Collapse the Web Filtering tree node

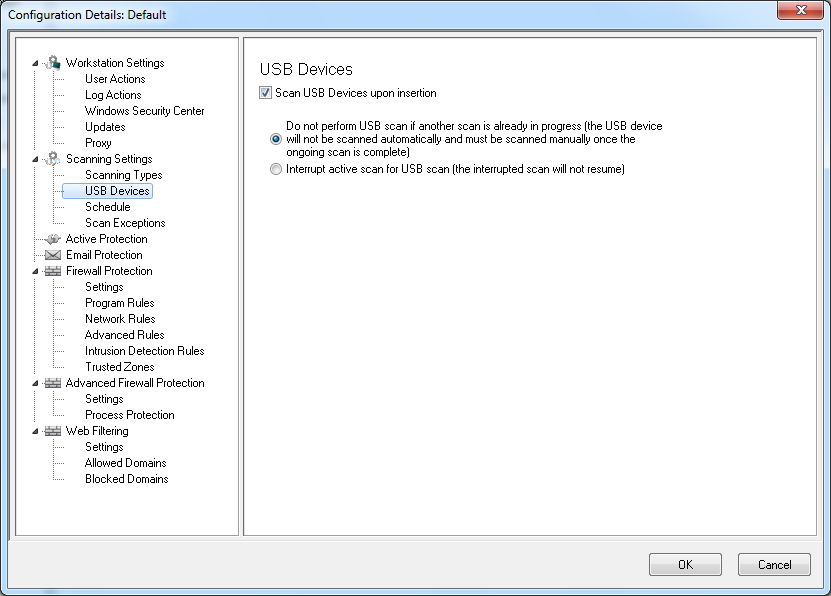[36, 431]
